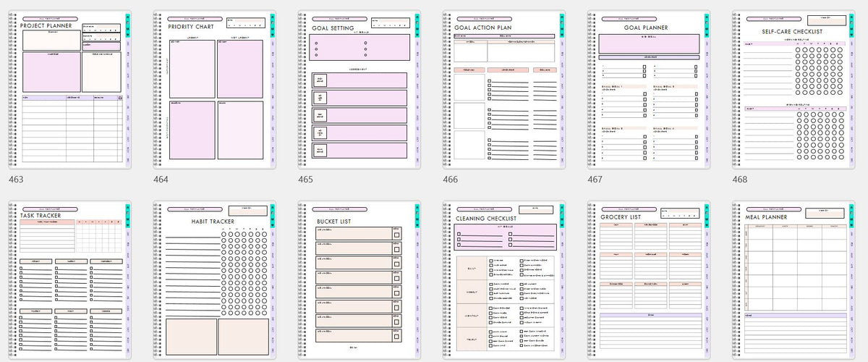Screen dimensions: 868x362
Task: Open the Task Tracker page thumbnail
Action: tap(69, 282)
